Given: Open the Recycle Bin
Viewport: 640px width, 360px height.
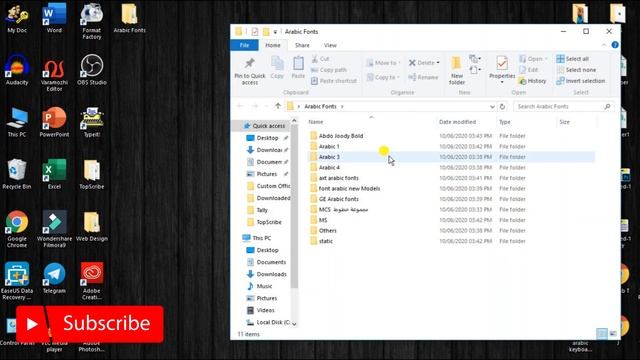Looking at the screenshot, I should coord(17,175).
